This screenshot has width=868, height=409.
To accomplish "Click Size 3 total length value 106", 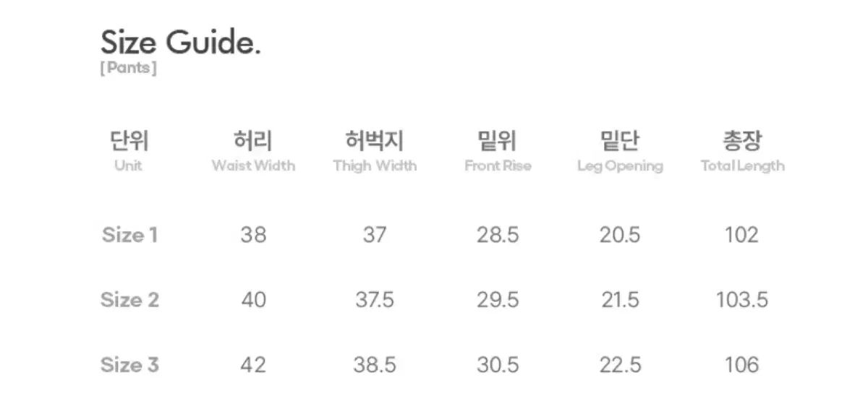I will [x=742, y=365].
